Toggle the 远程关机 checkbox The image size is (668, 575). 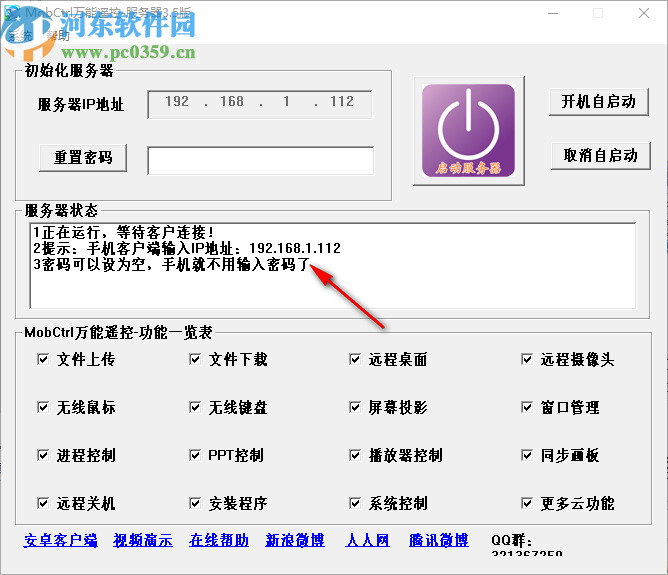(x=43, y=503)
